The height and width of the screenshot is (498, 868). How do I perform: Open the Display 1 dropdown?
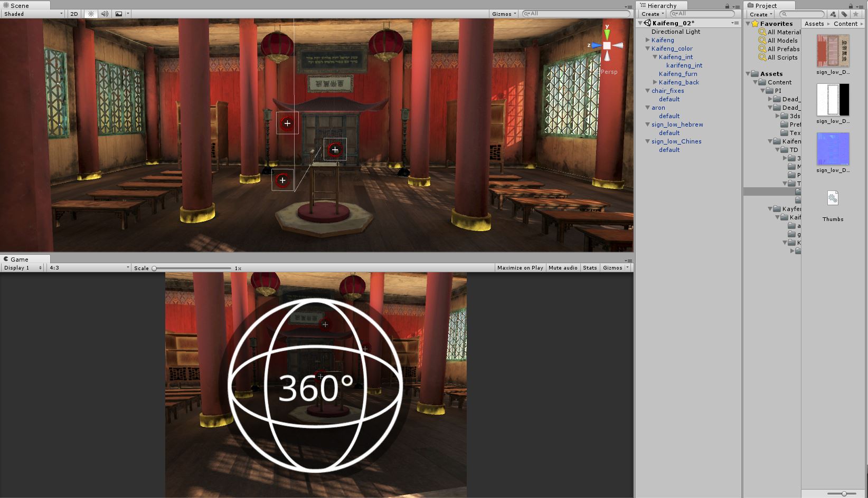point(22,268)
